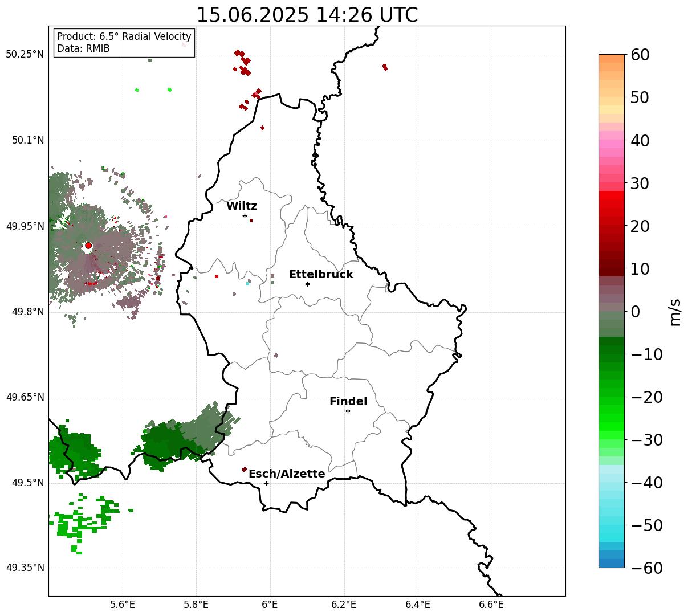
Task: Click the small red echo near 6.3°E north
Action: [x=385, y=67]
